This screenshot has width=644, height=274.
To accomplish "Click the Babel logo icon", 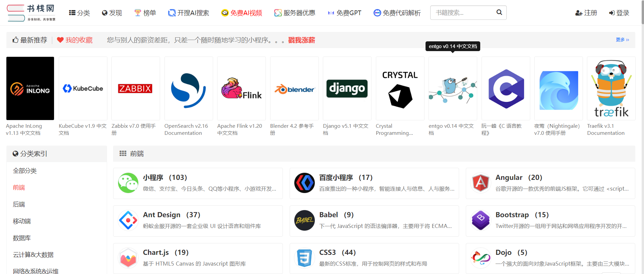I will [304, 221].
